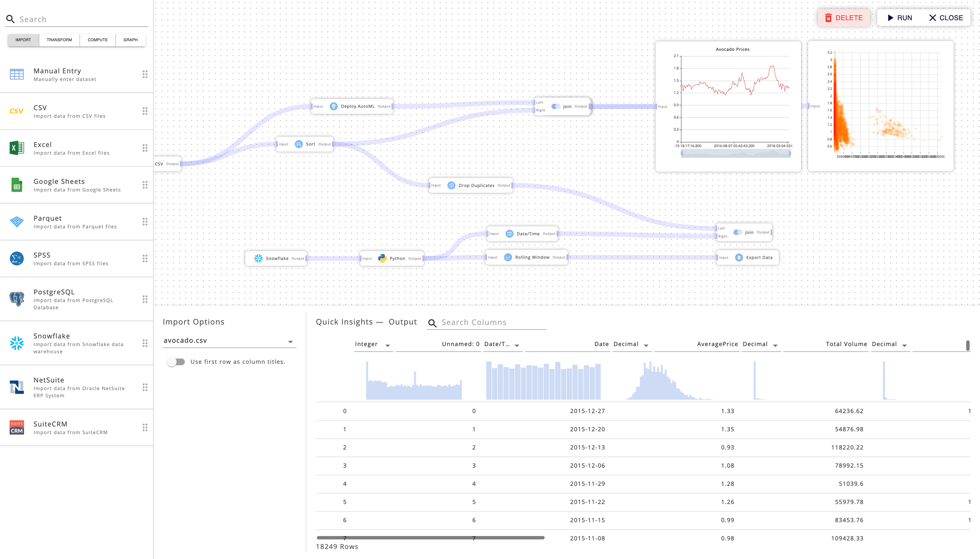Click the Sort node icon
The image size is (980, 559).
coord(299,144)
